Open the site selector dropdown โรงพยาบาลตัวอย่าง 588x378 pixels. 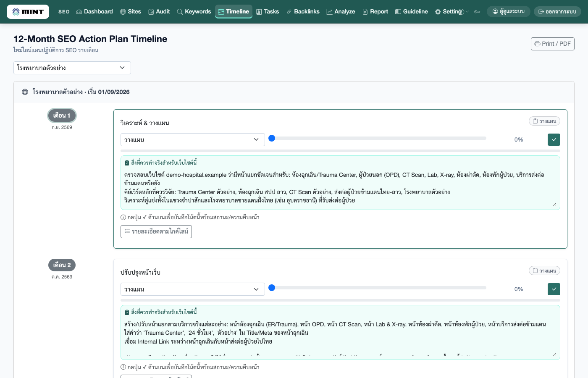click(x=72, y=68)
